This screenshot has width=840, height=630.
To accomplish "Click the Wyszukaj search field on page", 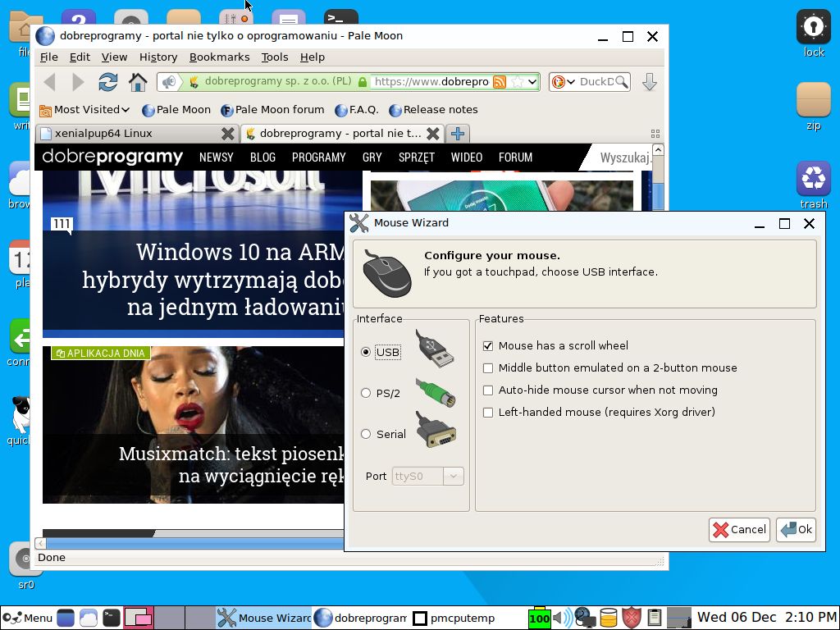I will (x=624, y=157).
